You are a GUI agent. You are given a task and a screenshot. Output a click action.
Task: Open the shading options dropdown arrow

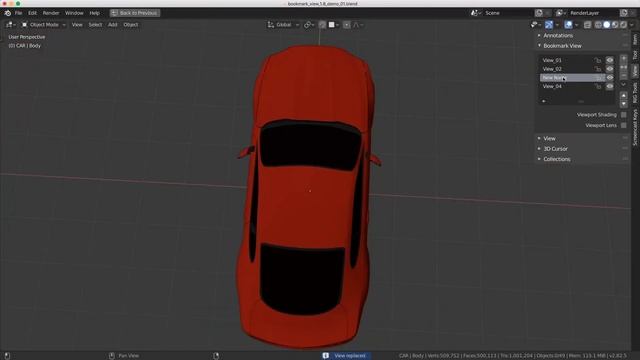pos(631,25)
